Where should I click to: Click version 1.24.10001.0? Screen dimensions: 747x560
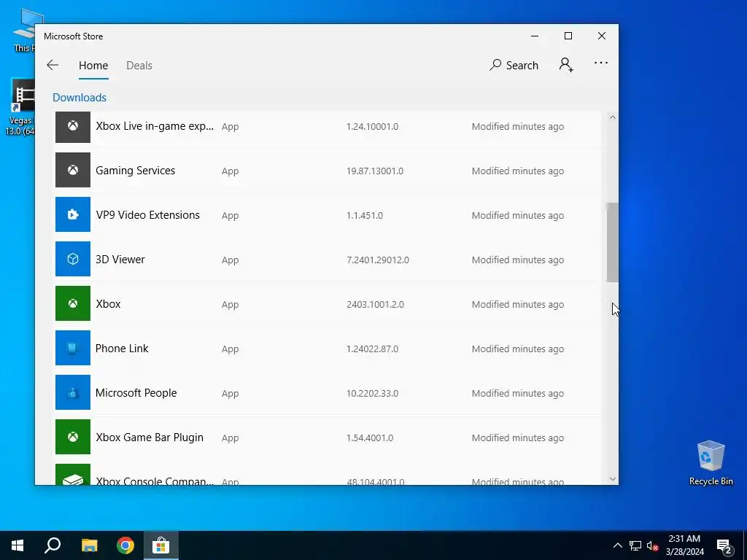(372, 127)
